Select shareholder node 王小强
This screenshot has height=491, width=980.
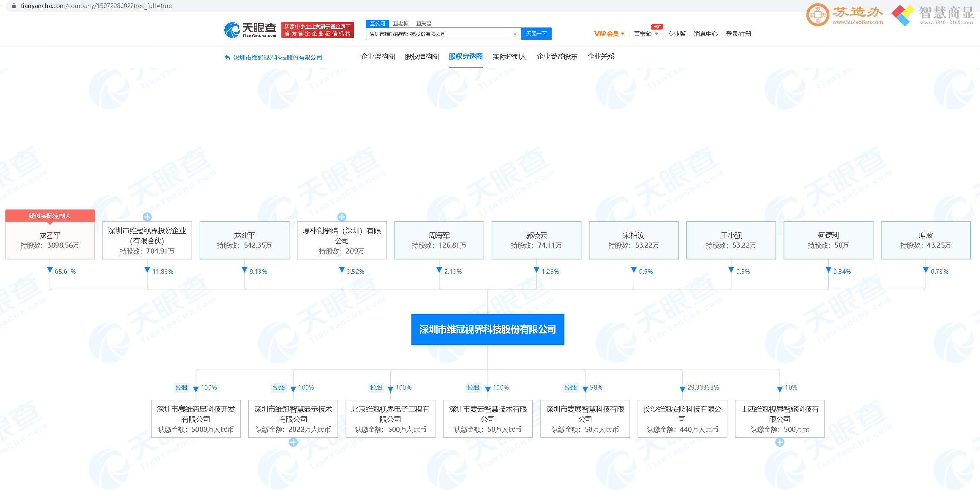coord(731,240)
